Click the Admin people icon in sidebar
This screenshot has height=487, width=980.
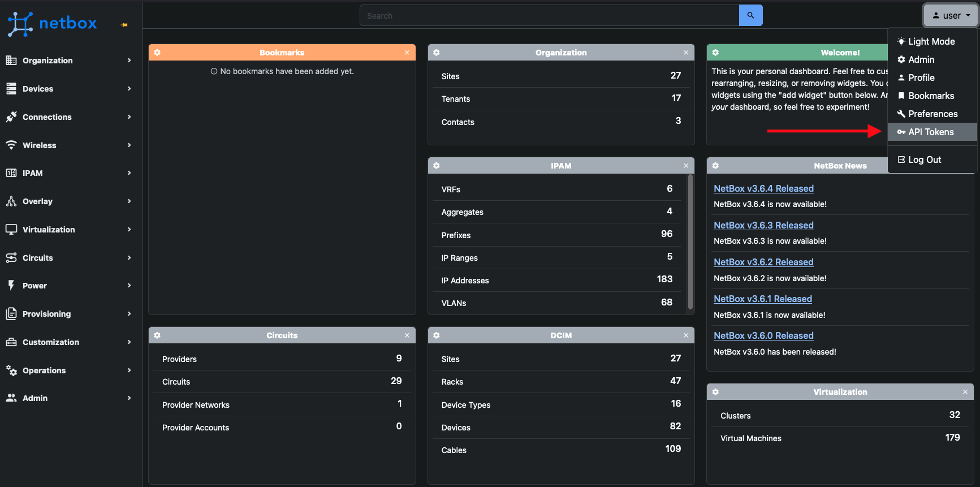[11, 398]
